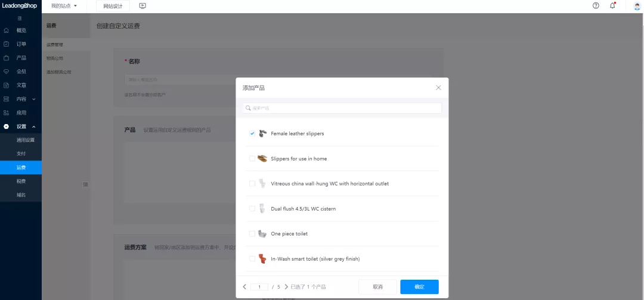Click 概览 label in the sidebar
This screenshot has width=644, height=300.
coord(21,30)
